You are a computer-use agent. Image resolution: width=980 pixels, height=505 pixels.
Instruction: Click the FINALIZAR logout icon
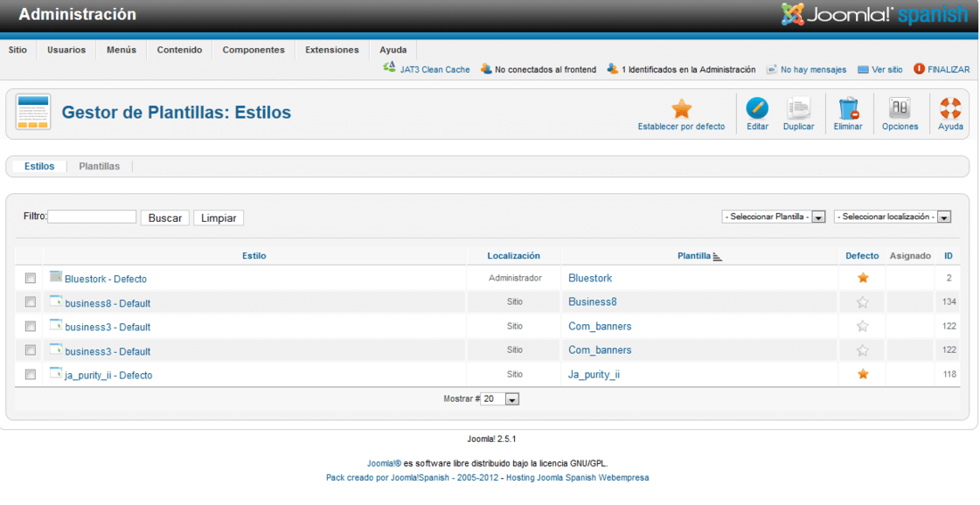coord(919,69)
